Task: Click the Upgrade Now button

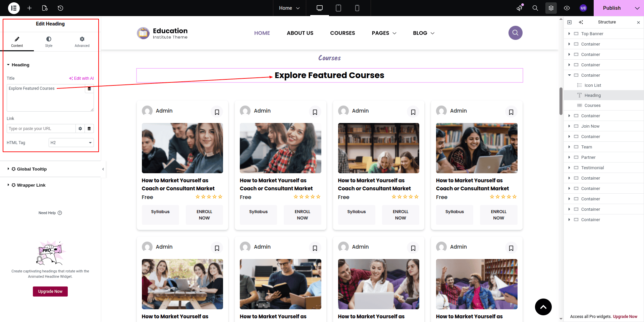Action: coord(50,292)
